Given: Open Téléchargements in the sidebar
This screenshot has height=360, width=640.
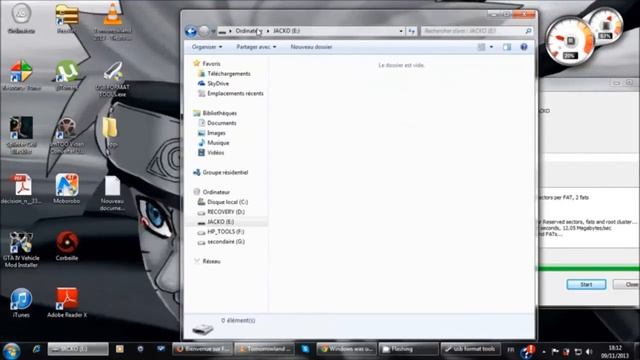Looking at the screenshot, I should (229, 73).
